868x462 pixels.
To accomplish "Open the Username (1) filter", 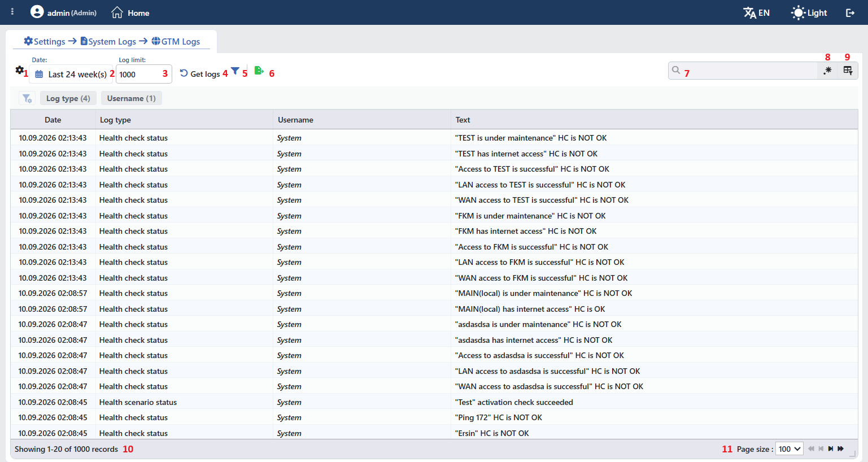I will [132, 98].
